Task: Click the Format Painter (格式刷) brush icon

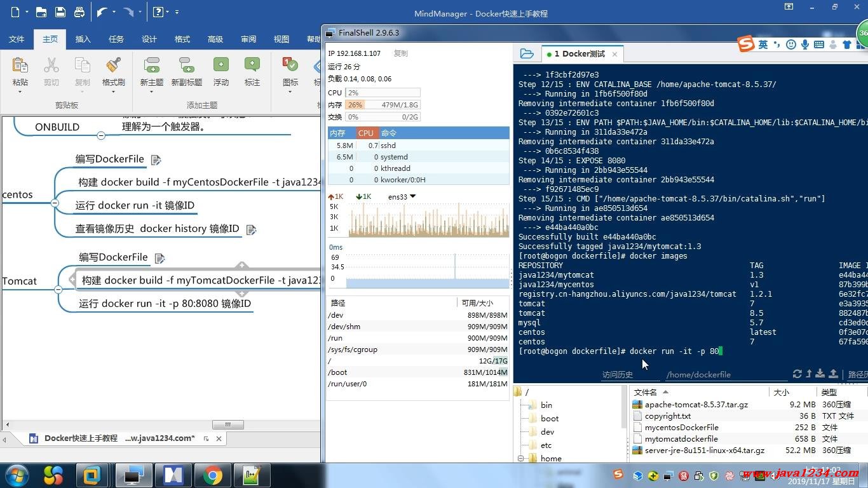Action: click(114, 65)
